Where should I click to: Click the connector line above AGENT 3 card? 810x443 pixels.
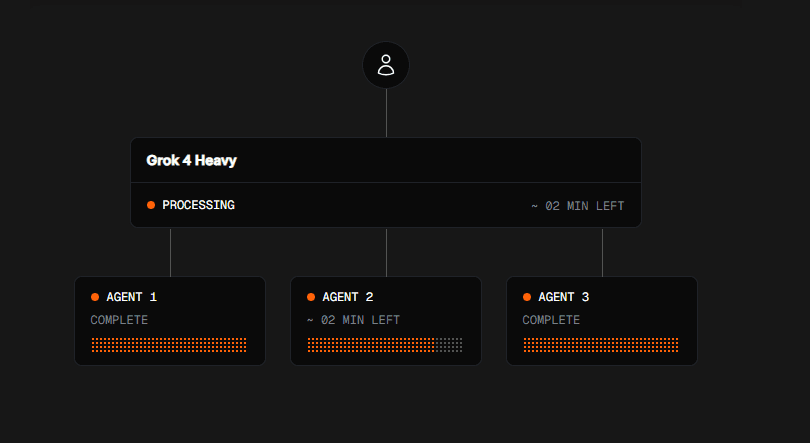pos(602,252)
